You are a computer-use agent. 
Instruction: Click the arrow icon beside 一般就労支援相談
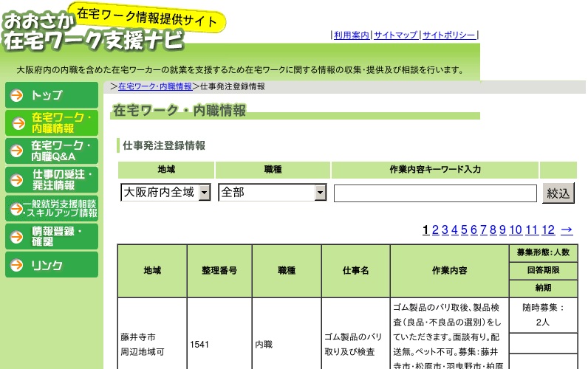pos(15,208)
